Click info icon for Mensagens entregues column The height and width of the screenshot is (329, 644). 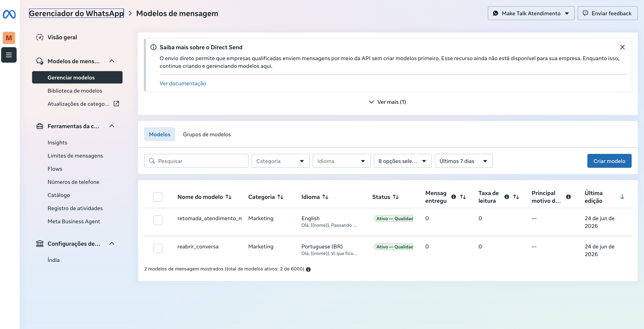coord(453,197)
